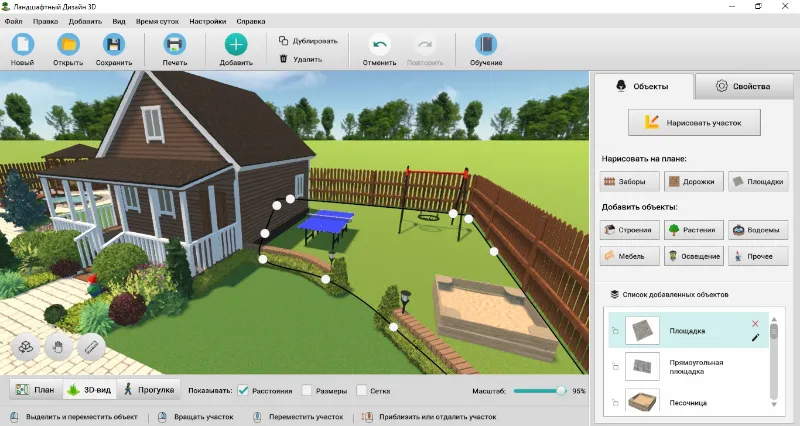Screen dimensions: 800x426
Task: Undo last action with Отменить
Action: pos(379,49)
